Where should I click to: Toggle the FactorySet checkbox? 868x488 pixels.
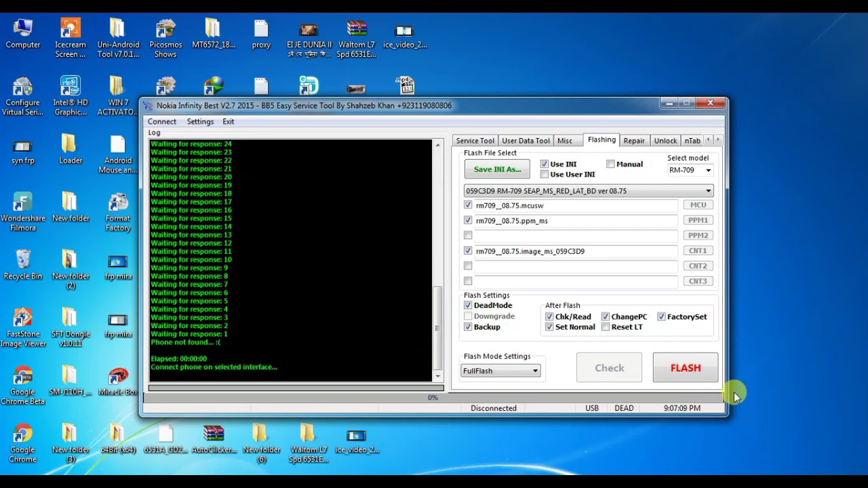(x=661, y=317)
